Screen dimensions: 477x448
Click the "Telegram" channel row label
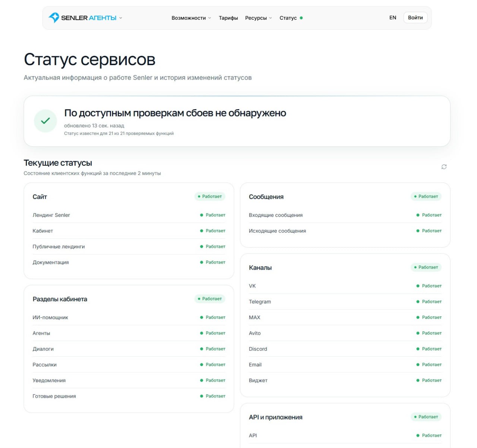coord(260,302)
